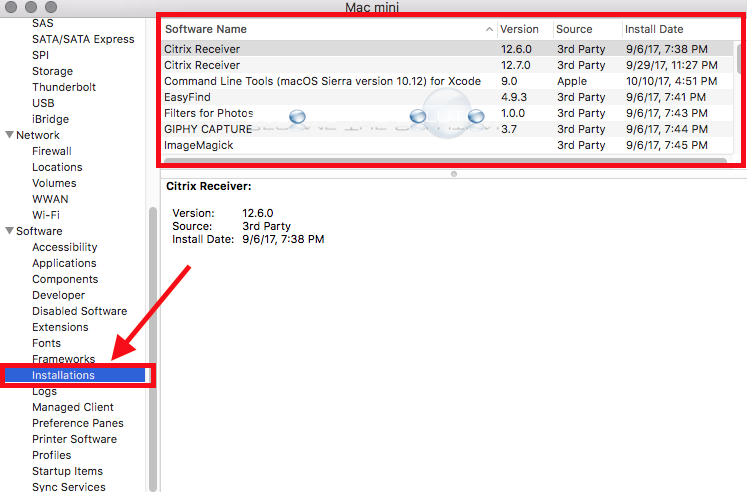Toggle sort arrow in Software Name column
Image resolution: width=747 pixels, height=492 pixels.
tap(489, 29)
